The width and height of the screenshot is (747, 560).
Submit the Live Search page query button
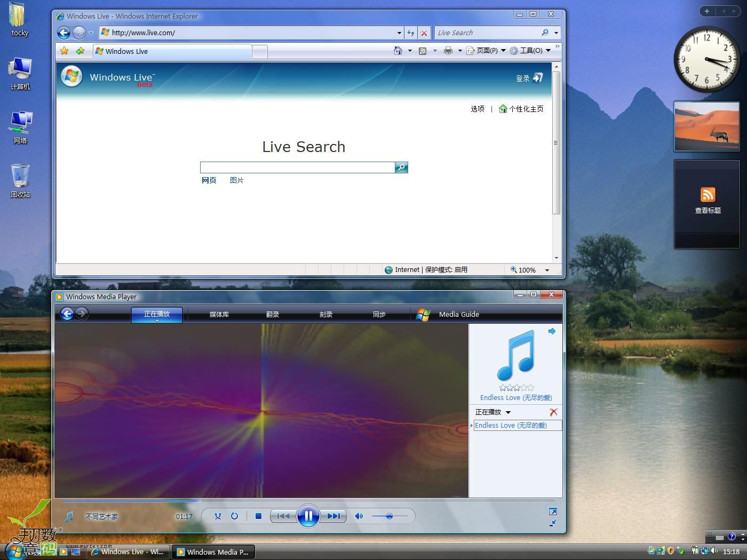pyautogui.click(x=401, y=167)
